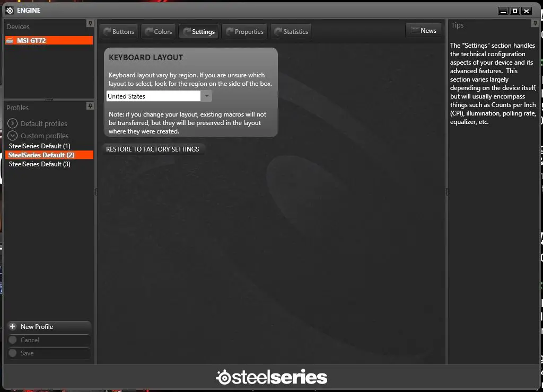View the Statistics tab
This screenshot has width=543, height=392.
[x=291, y=31]
